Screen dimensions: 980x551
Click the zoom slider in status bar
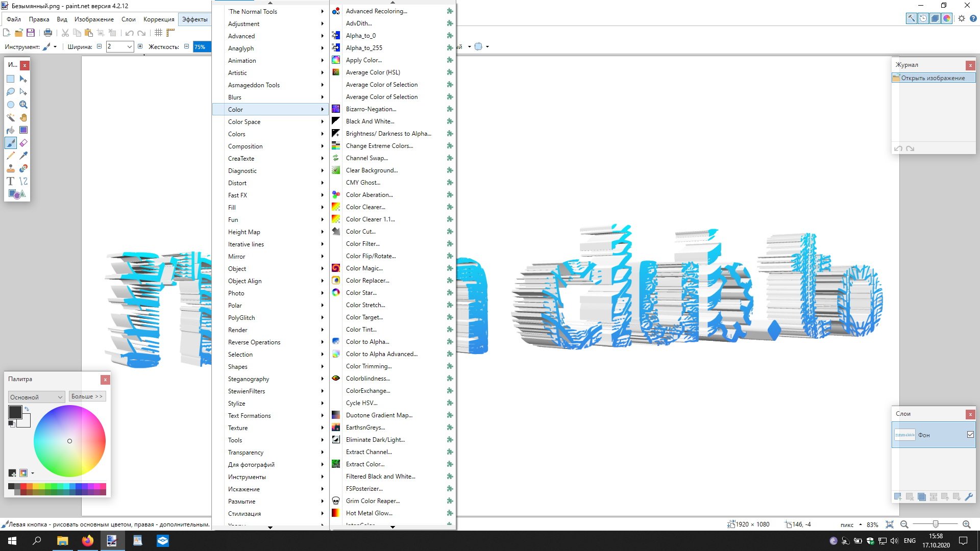tap(935, 524)
